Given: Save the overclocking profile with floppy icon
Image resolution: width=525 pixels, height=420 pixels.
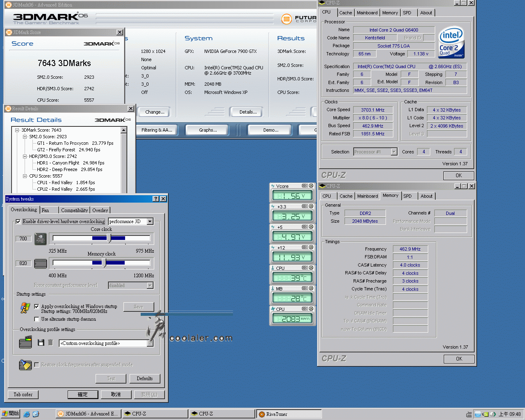Looking at the screenshot, I should point(41,342).
